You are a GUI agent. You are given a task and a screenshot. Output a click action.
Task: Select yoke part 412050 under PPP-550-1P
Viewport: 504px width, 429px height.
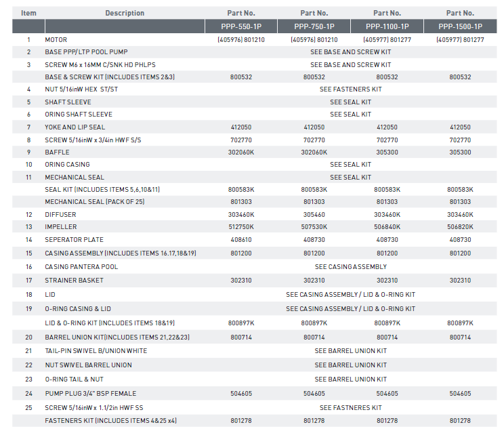(x=241, y=127)
